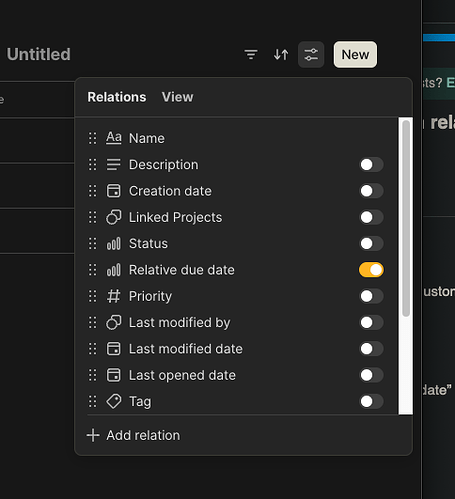Click the sort arrows icon
This screenshot has width=455, height=499.
click(281, 54)
